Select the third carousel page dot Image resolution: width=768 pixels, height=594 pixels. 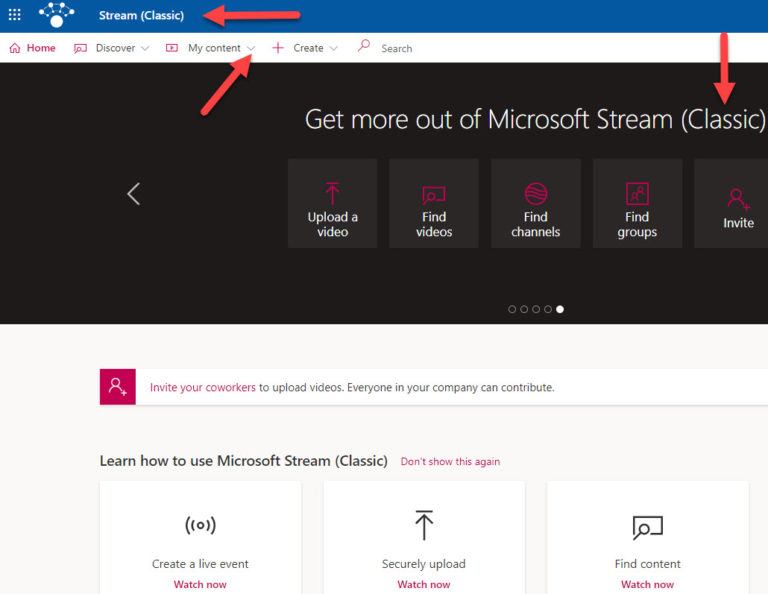pos(536,309)
